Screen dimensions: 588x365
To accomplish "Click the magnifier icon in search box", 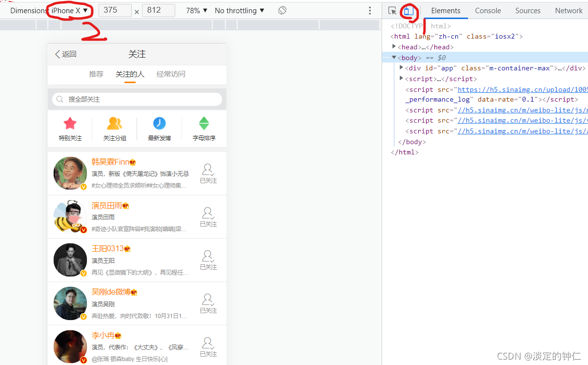I will 60,99.
